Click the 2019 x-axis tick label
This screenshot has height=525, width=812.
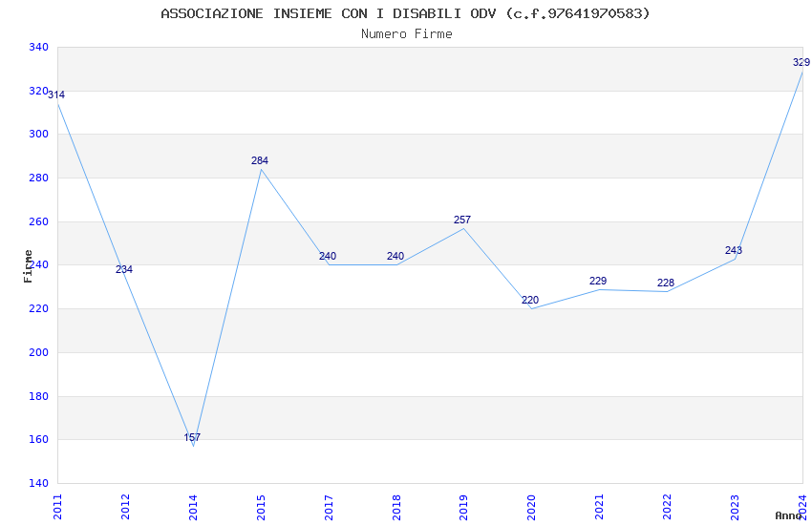pos(463,507)
